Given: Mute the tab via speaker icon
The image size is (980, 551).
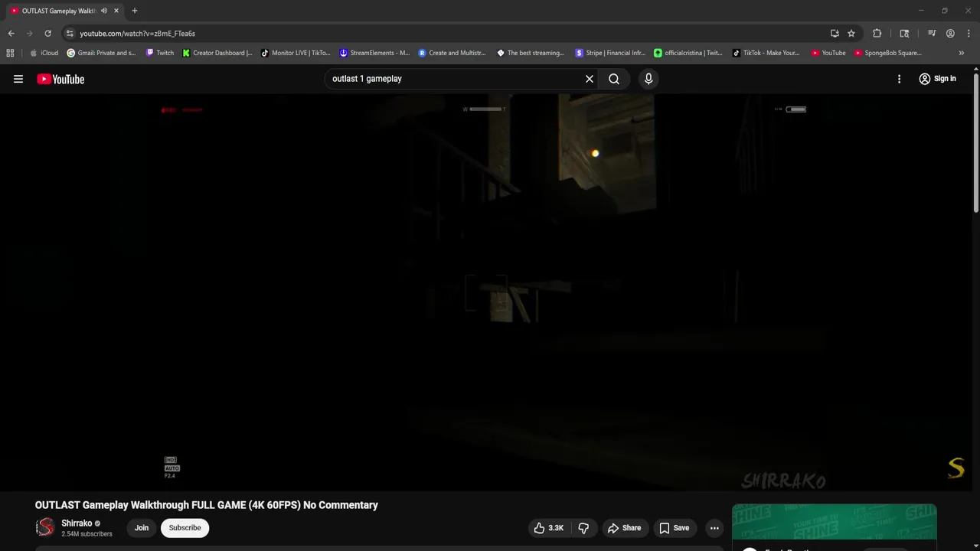Looking at the screenshot, I should click(x=104, y=11).
